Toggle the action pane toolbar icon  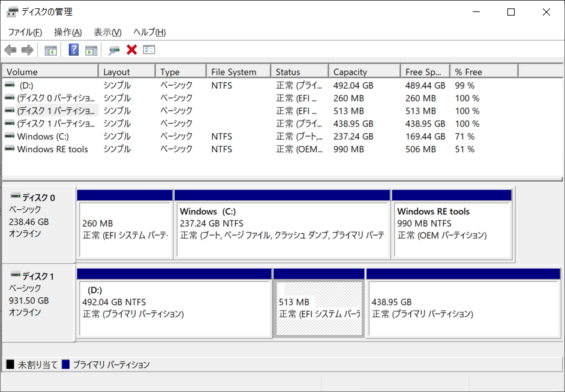[91, 50]
